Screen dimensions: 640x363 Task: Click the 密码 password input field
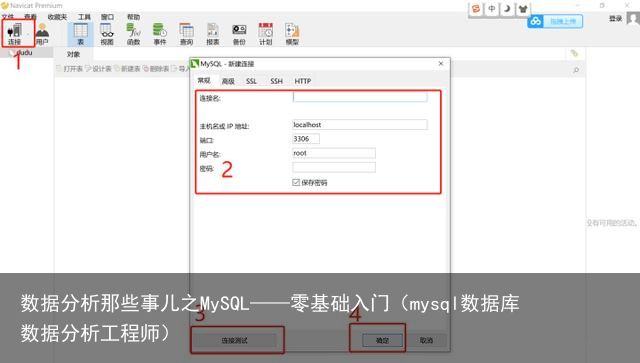(x=334, y=167)
